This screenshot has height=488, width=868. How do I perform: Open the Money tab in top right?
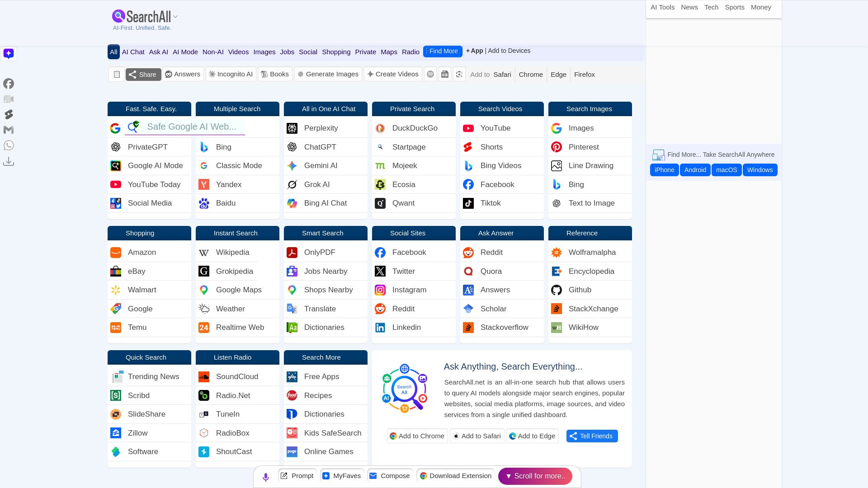761,7
